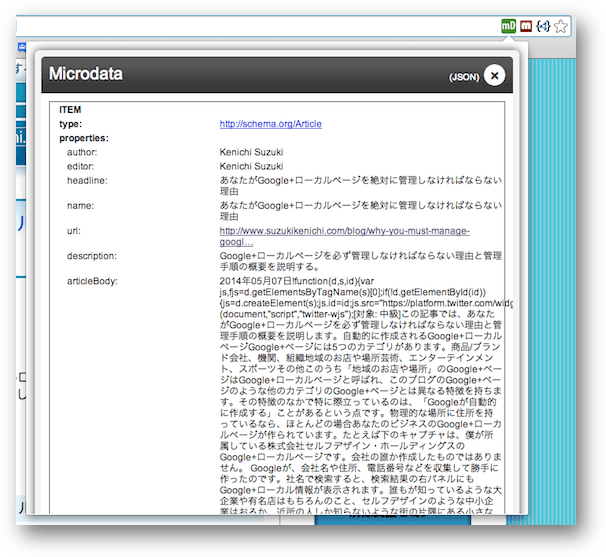Click the type: label
The height and width of the screenshot is (557, 606).
click(70, 124)
